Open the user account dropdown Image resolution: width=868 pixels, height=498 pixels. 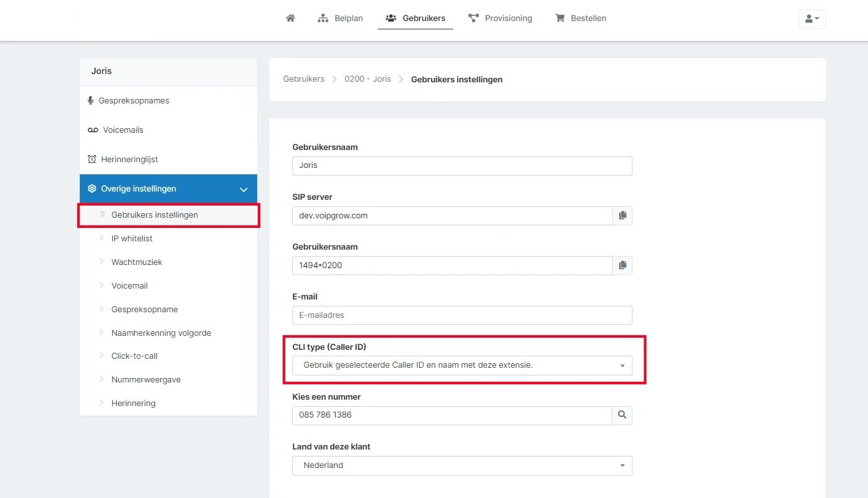(812, 19)
